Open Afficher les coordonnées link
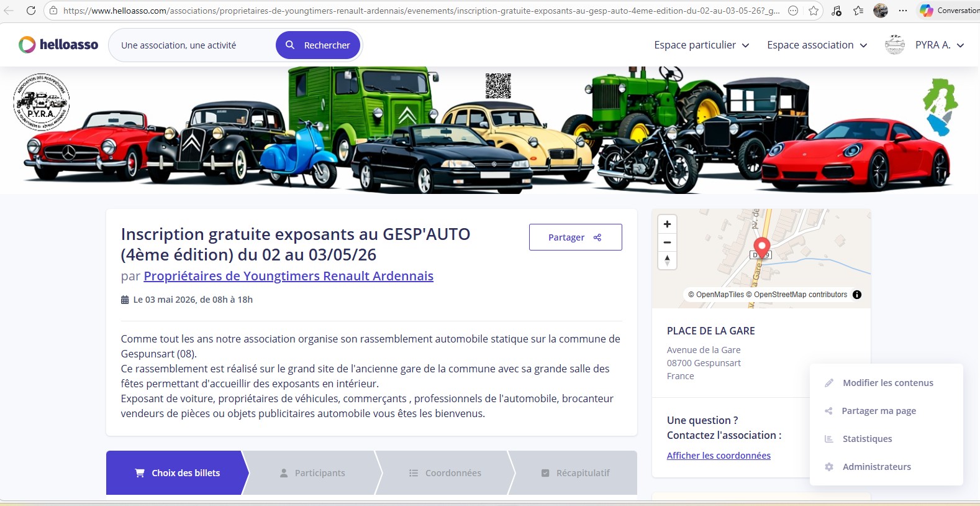980x506 pixels. click(x=719, y=456)
